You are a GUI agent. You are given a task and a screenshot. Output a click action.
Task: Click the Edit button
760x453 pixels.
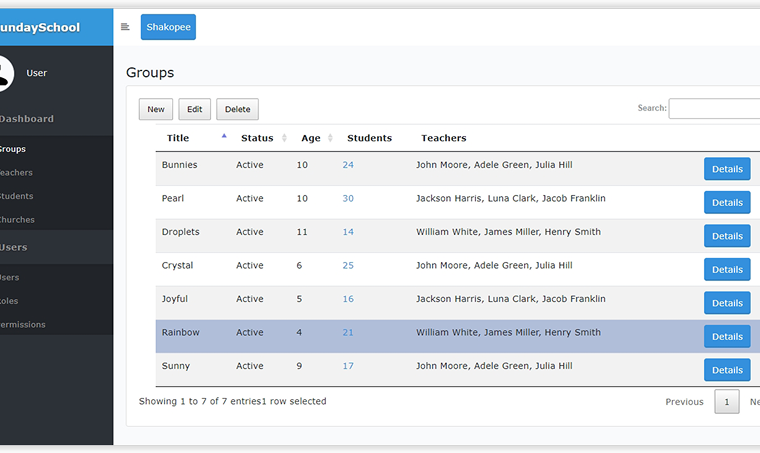tap(194, 109)
